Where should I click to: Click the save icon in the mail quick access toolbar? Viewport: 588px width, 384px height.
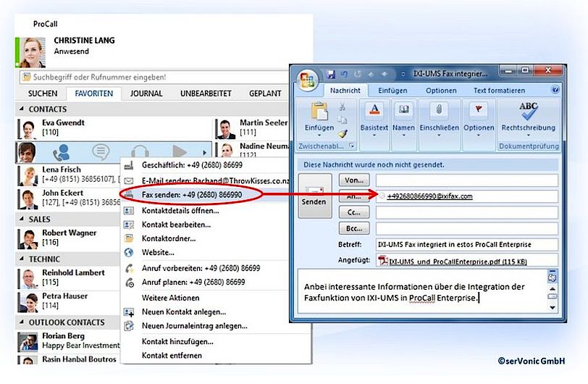click(x=331, y=75)
